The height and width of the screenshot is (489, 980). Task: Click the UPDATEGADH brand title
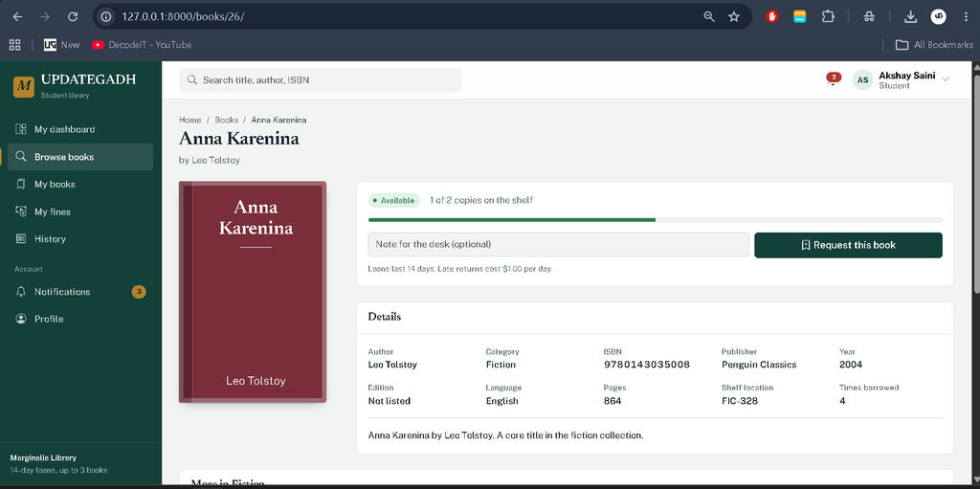(x=88, y=80)
